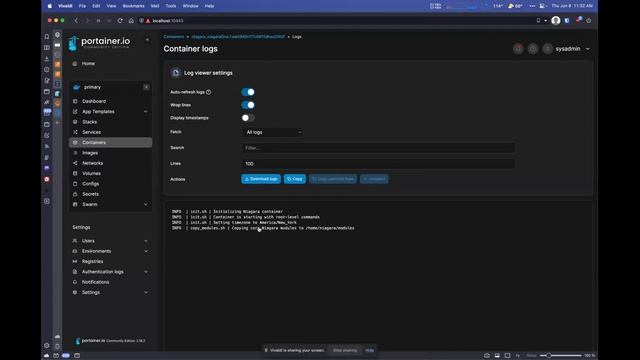Image resolution: width=640 pixels, height=360 pixels.
Task: Open the Tools menu in menu bar
Action: point(171,6)
